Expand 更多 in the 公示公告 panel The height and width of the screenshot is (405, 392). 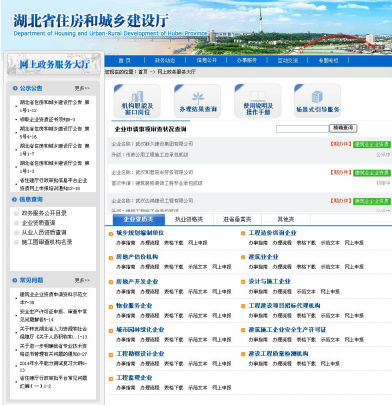tap(82, 88)
